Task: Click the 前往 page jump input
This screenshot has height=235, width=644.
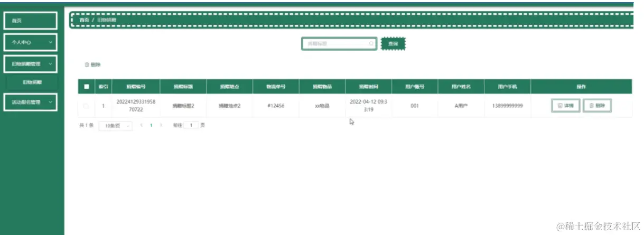Action: click(191, 126)
